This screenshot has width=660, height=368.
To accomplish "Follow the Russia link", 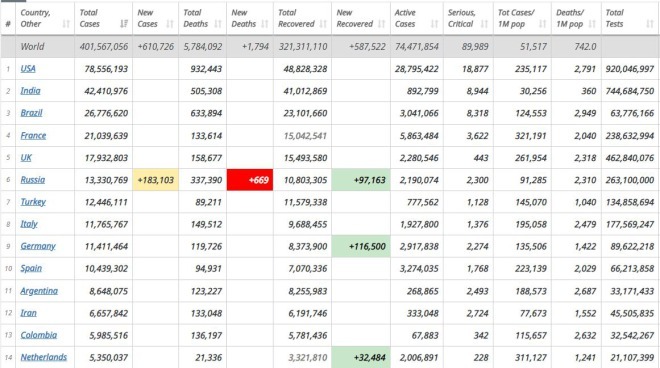I will (32, 180).
